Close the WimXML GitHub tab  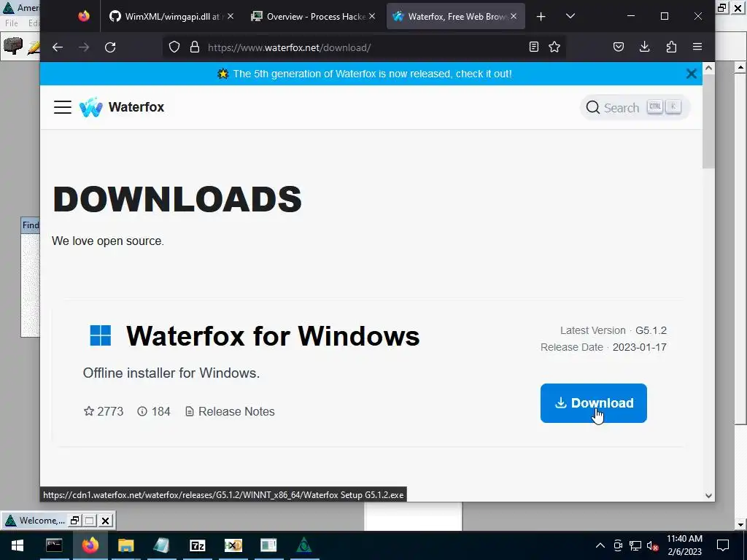coord(231,16)
